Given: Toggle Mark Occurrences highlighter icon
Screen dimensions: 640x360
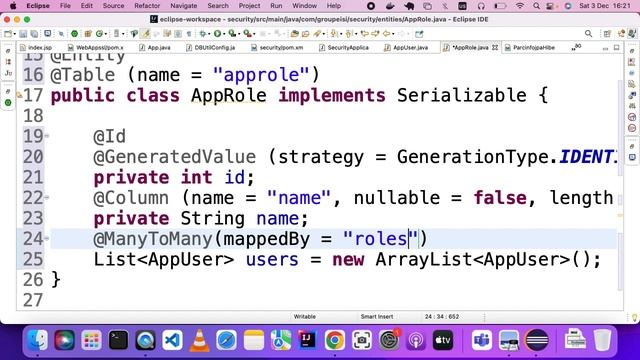Looking at the screenshot, I should pos(145,34).
